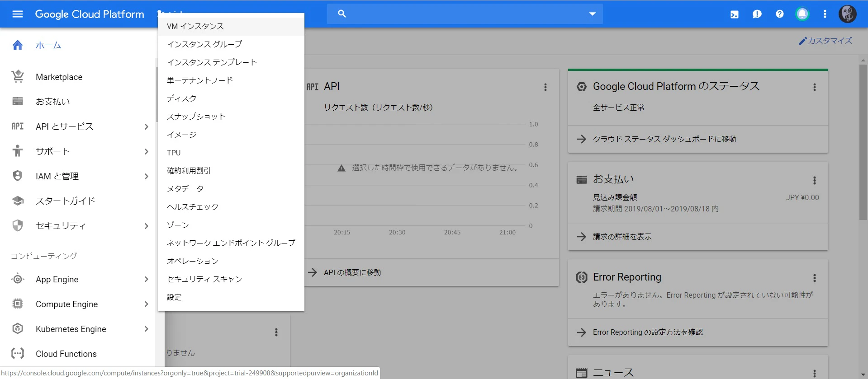Viewport: 868px width, 379px height.
Task: Click the Compute Engine chip icon
Action: 18,304
